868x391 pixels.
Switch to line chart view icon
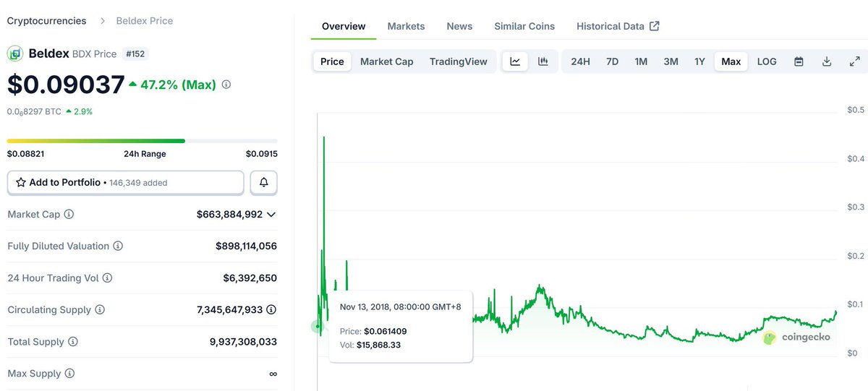coord(515,61)
